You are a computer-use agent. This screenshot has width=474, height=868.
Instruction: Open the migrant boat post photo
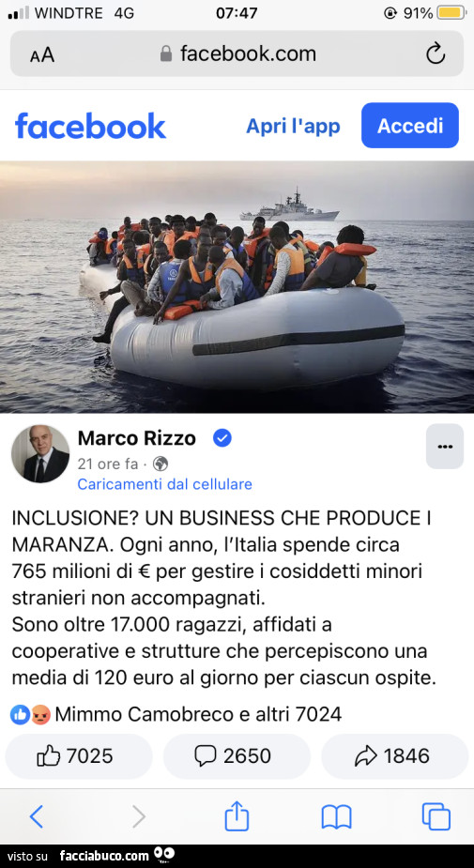tap(237, 287)
